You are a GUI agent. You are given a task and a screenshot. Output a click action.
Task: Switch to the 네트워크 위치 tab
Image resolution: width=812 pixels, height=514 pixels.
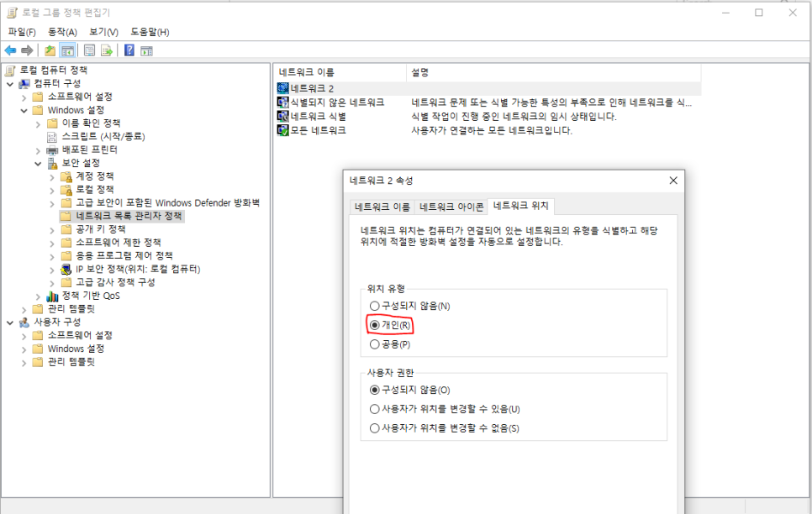(x=521, y=206)
